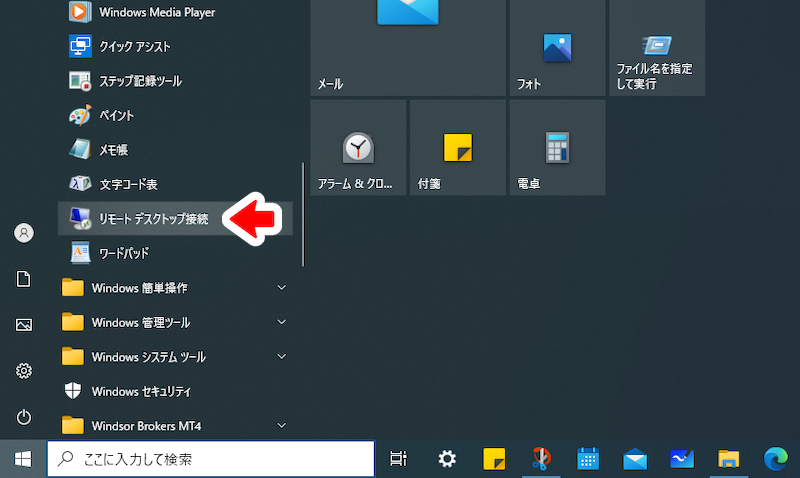
Task: Open ファイル名を指定して実行 tile
Action: (x=657, y=48)
